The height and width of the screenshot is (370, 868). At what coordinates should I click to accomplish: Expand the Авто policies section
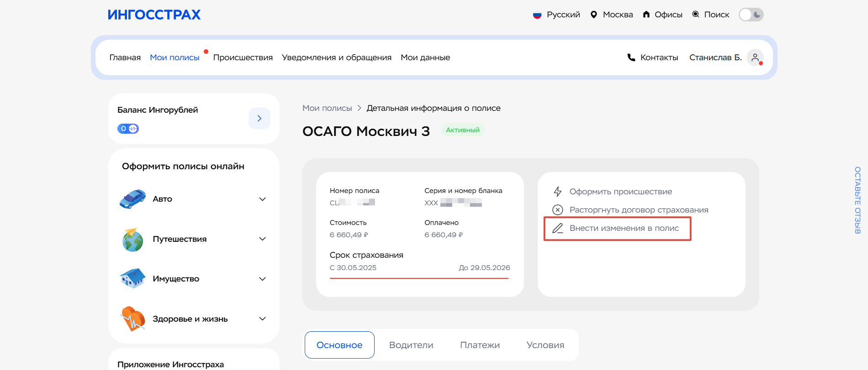(263, 199)
